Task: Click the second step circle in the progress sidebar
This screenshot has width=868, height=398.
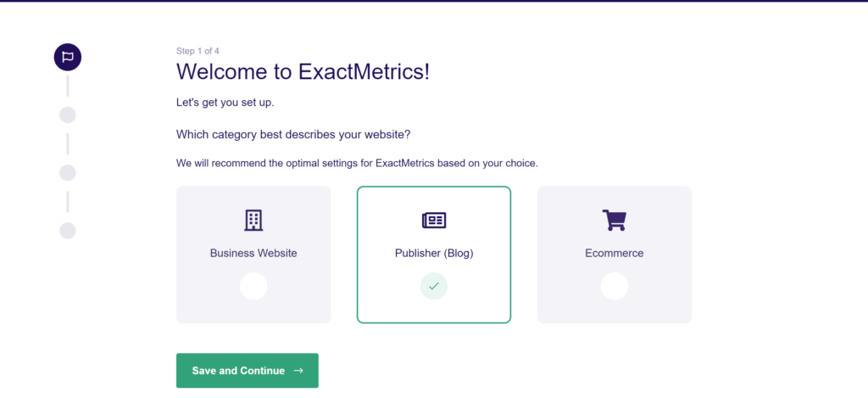Action: [x=68, y=115]
